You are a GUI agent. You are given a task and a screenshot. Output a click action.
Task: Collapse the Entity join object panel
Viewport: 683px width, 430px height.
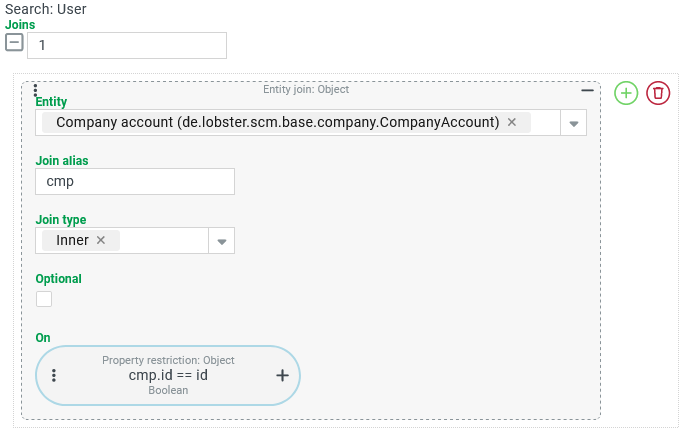point(587,91)
